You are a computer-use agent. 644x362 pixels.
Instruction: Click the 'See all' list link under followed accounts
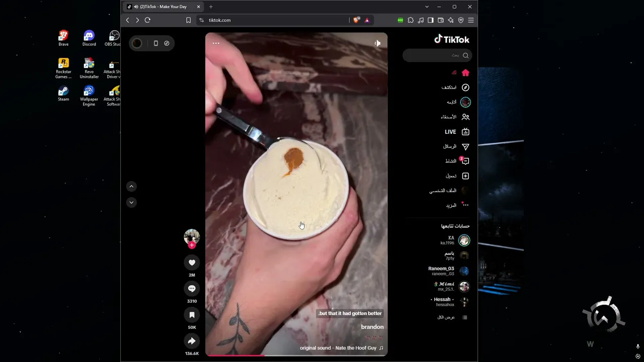click(452, 318)
